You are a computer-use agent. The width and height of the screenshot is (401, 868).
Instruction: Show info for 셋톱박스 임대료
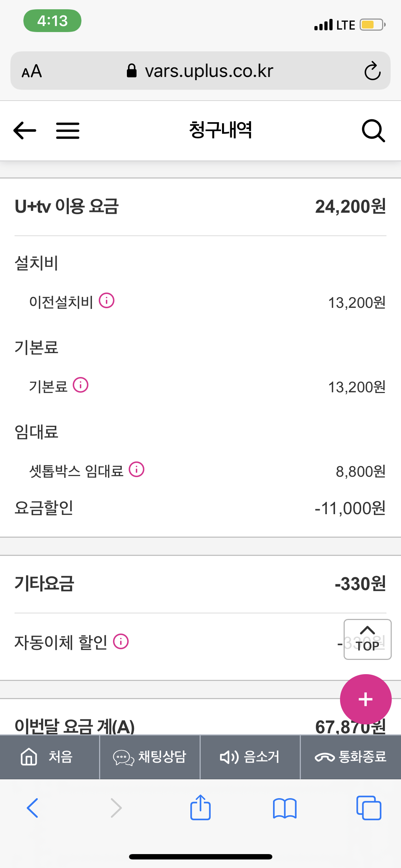click(137, 470)
